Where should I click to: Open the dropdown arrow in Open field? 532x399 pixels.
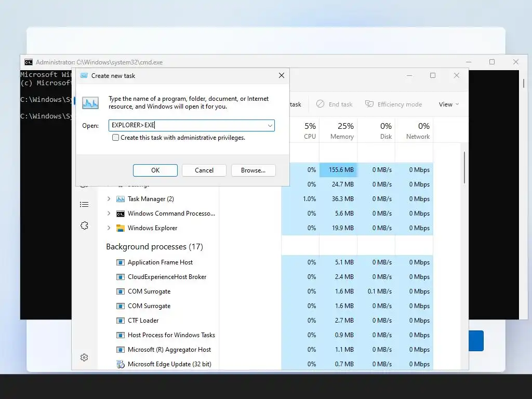pos(270,126)
